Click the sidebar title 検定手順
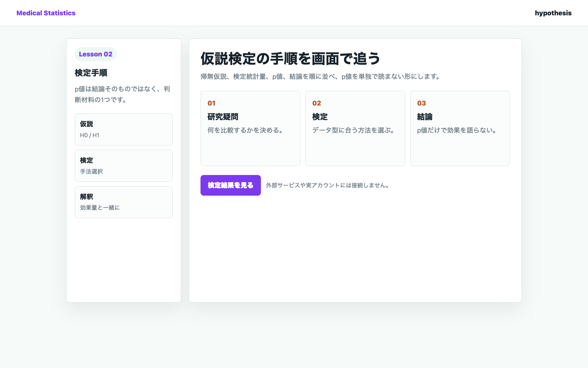The image size is (588, 368). 91,73
